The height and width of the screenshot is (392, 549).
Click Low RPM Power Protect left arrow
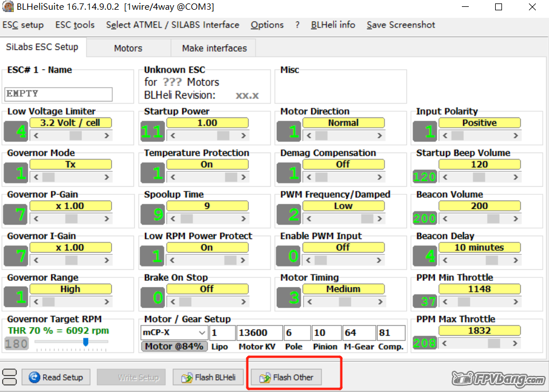[172, 260]
